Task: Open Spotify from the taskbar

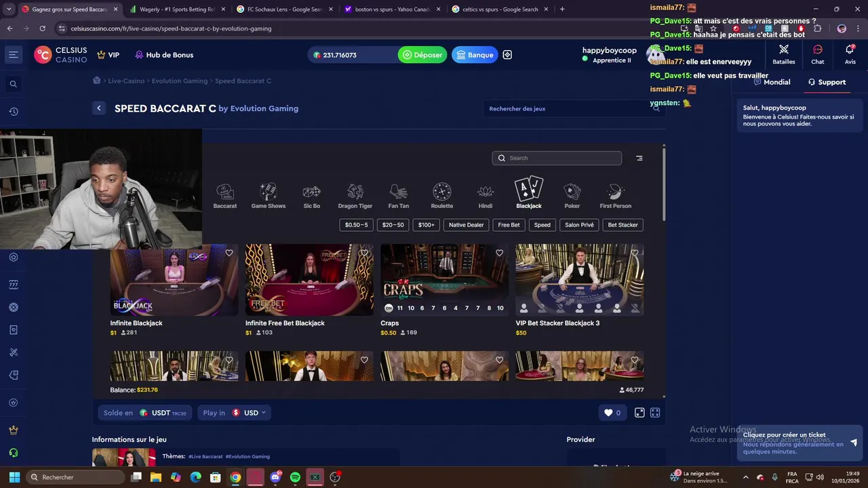Action: coord(295,477)
